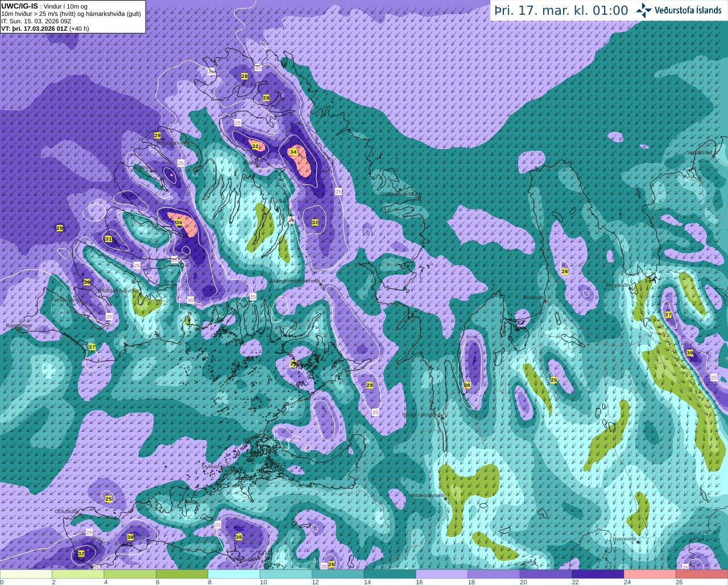Pick the salmon pink 24–26 m/s legend swatch
The height and width of the screenshot is (586, 728).
point(650,574)
